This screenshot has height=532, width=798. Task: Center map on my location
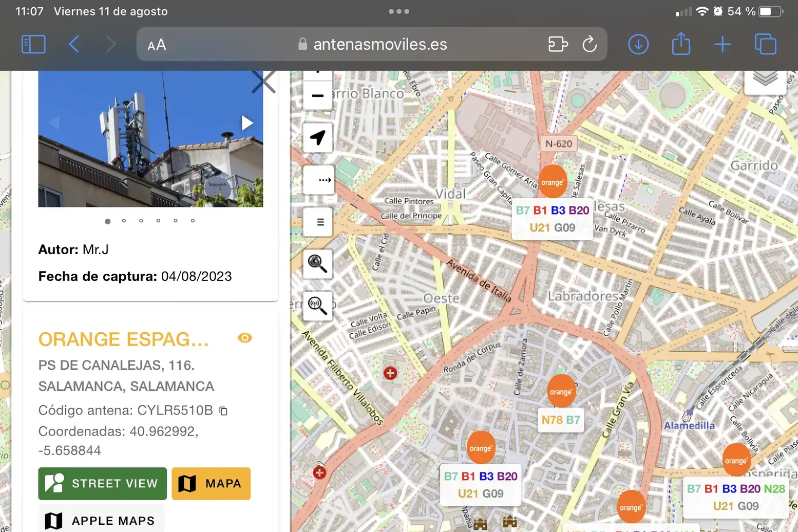coord(317,138)
